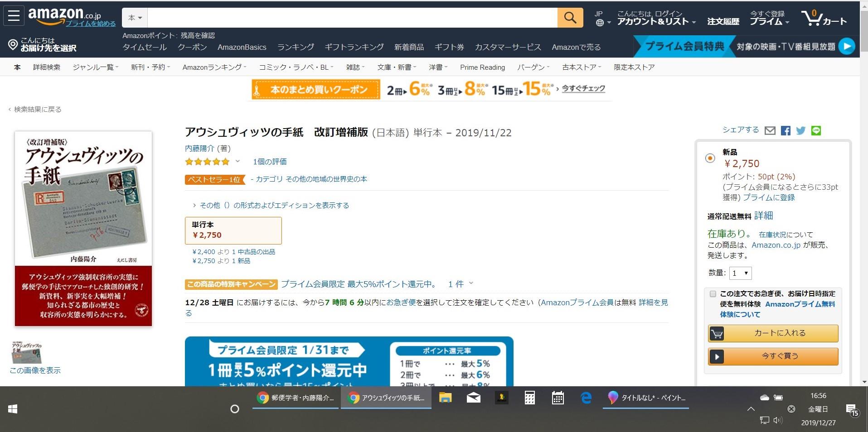The width and height of the screenshot is (868, 432).
Task: Expand the star rating breakdown chevron
Action: coord(238,161)
